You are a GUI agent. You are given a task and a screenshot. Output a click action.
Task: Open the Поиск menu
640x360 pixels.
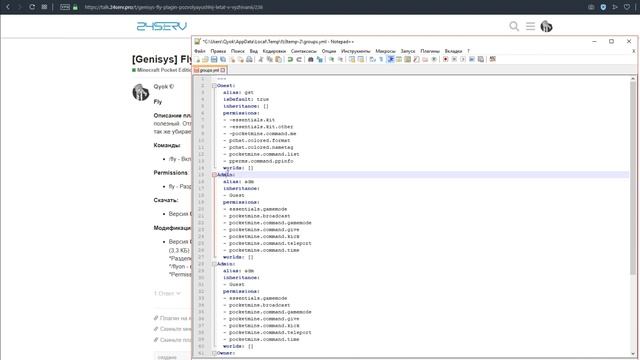pos(238,51)
